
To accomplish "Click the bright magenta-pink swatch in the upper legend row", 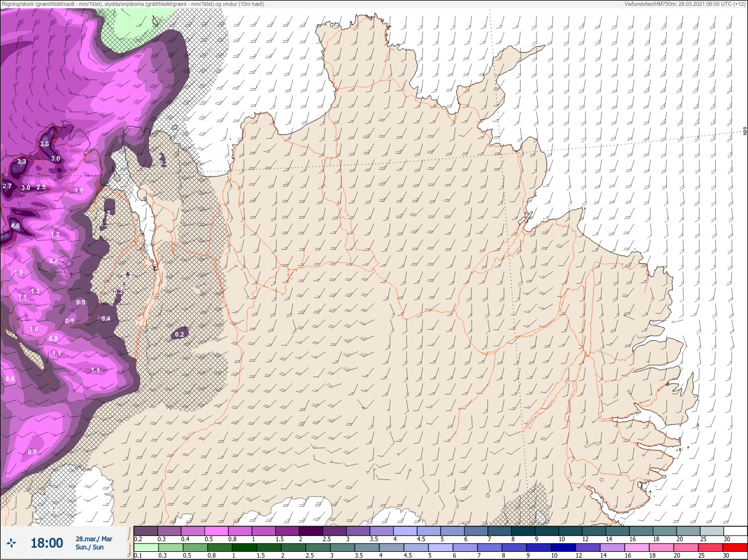I will pos(216,531).
